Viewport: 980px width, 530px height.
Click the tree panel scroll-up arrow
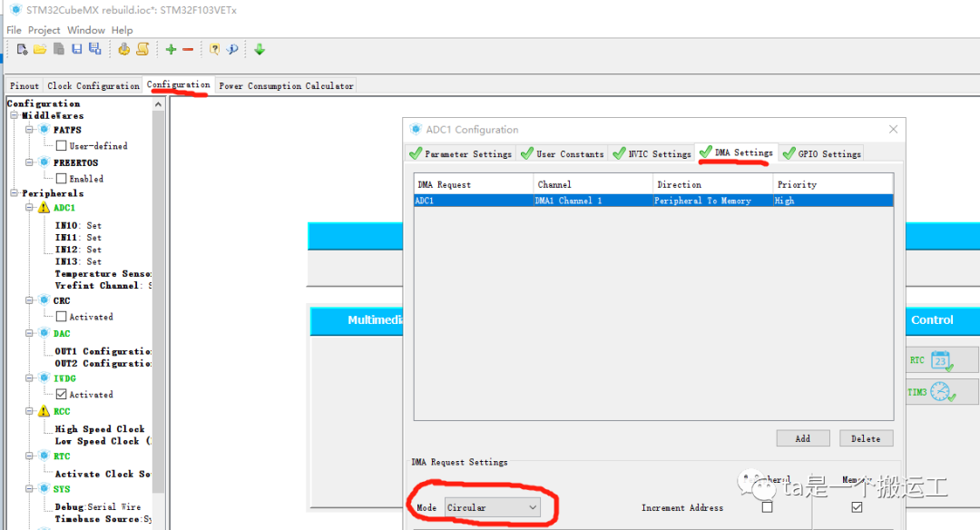click(158, 104)
